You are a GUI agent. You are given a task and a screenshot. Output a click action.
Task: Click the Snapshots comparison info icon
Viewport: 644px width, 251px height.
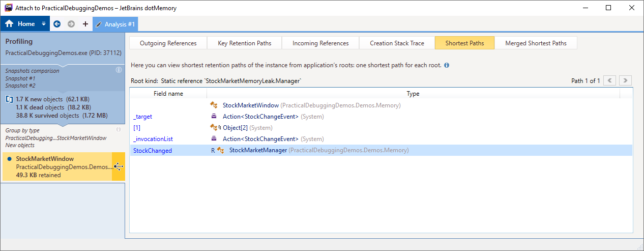coord(119,70)
